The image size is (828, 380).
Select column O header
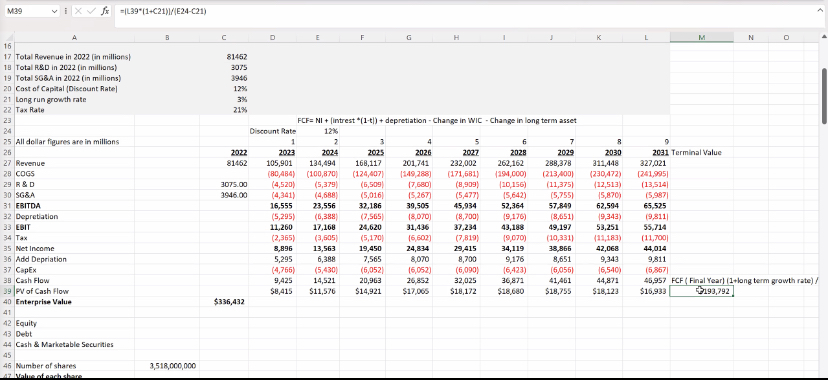(786, 37)
